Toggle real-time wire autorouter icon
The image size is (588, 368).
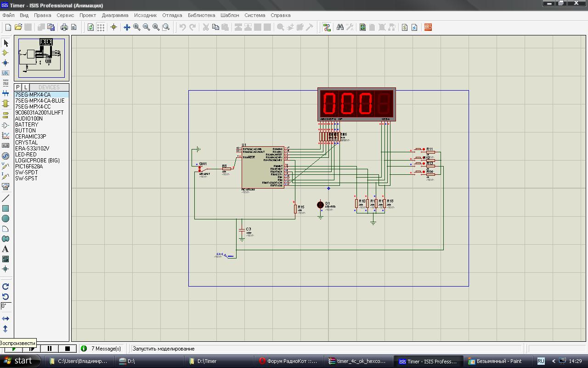point(327,28)
